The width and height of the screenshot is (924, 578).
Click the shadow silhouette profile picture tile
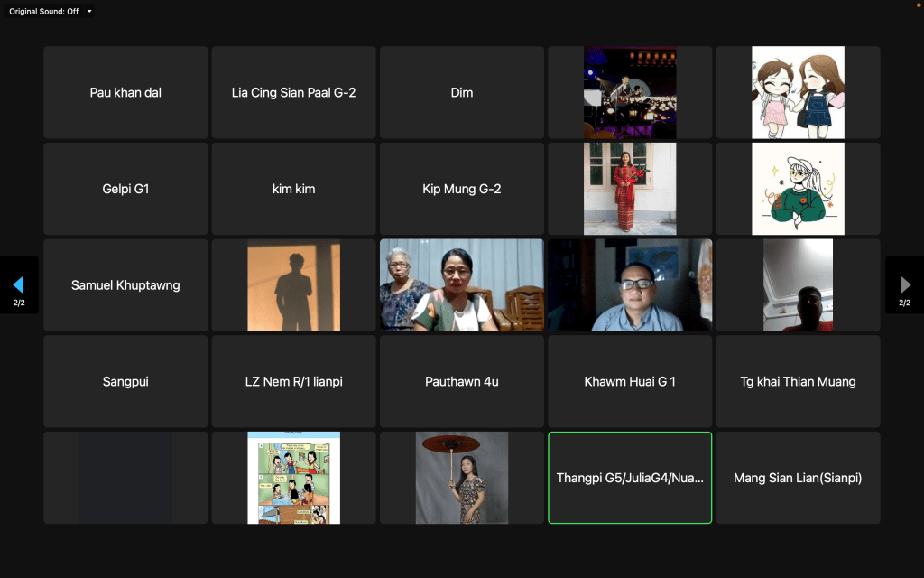(x=293, y=285)
